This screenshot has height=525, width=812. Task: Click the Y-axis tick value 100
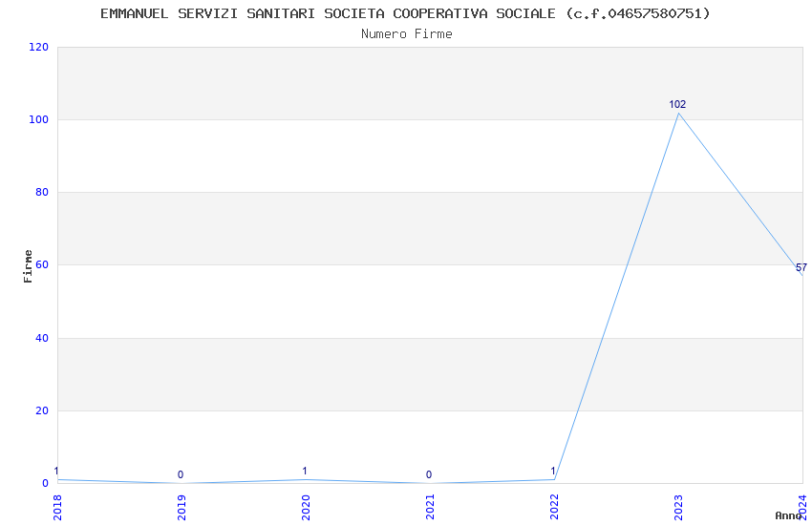[39, 119]
